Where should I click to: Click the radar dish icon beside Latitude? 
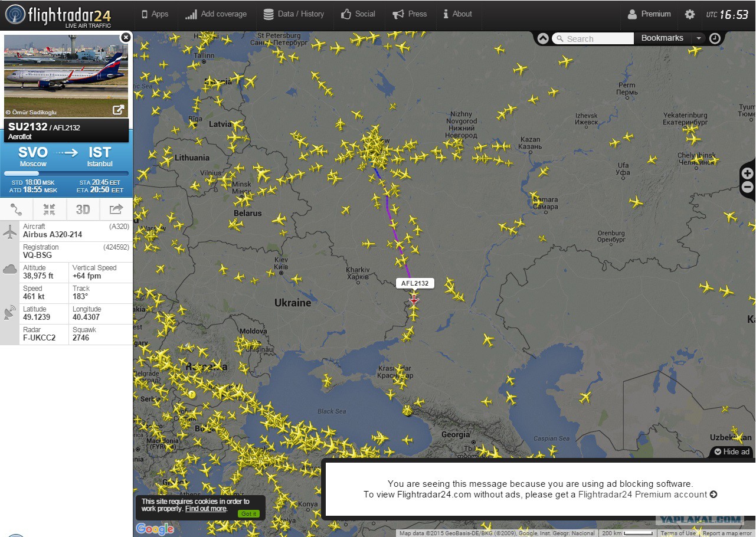10,313
